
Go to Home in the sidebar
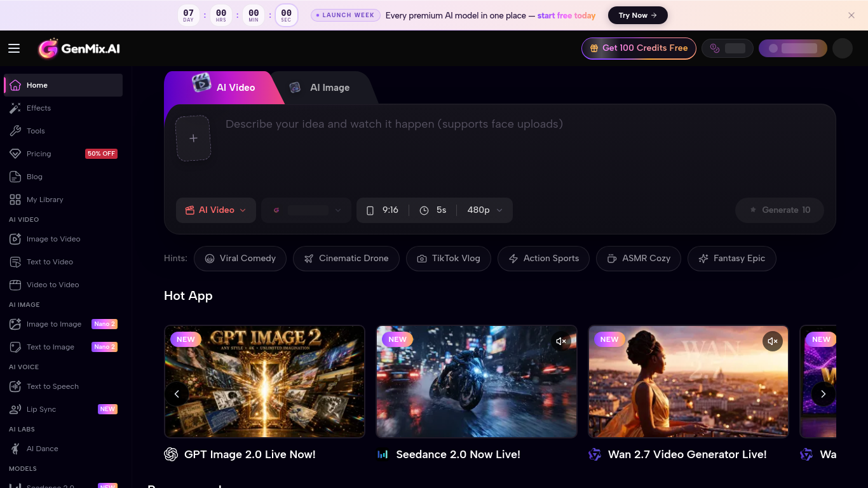pos(64,85)
